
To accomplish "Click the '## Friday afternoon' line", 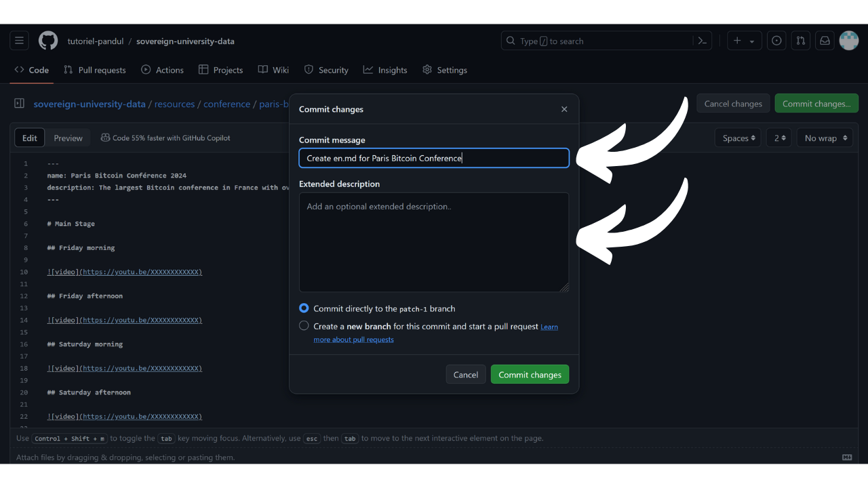I will (x=85, y=296).
